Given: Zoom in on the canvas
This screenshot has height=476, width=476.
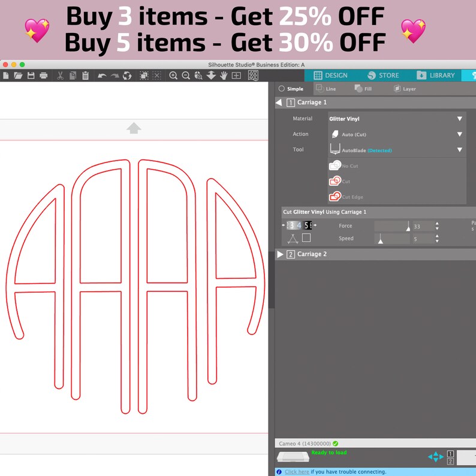Looking at the screenshot, I should pyautogui.click(x=173, y=76).
